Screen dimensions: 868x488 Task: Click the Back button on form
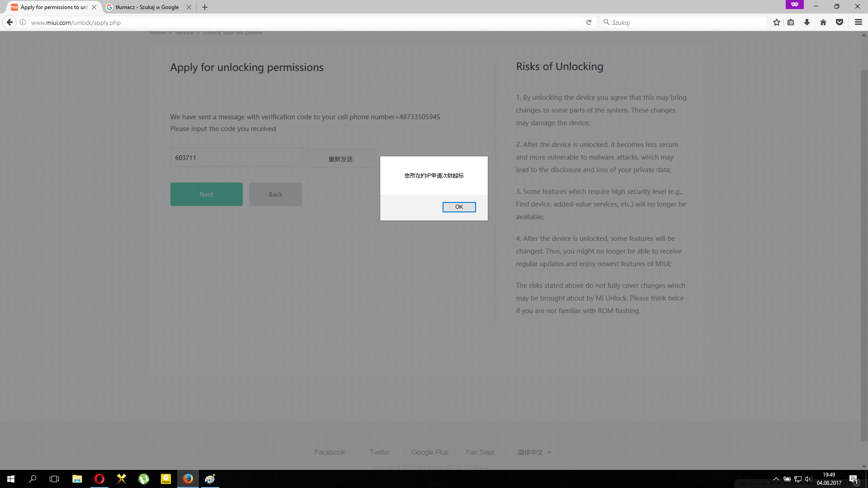click(275, 194)
